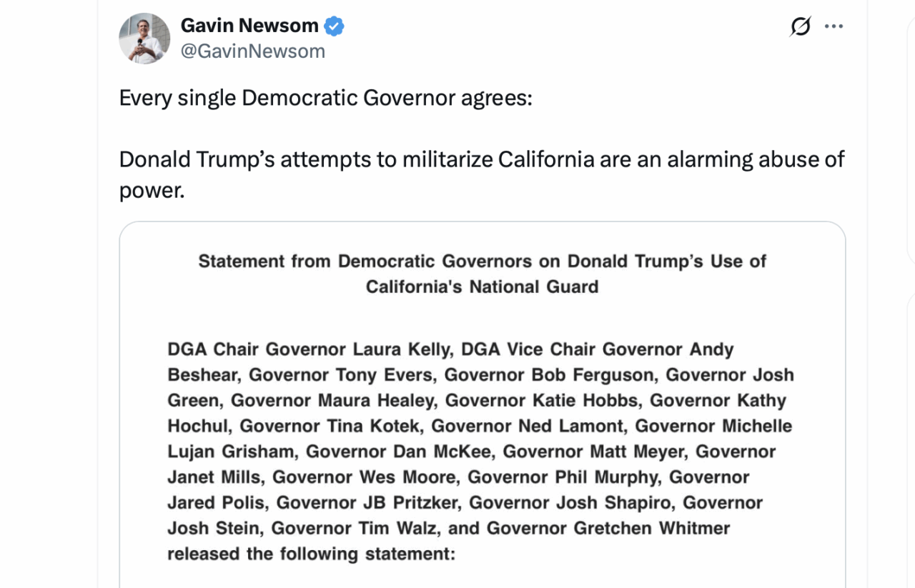Viewport: 915px width, 588px height.
Task: Click the "Every single Democratic Governor agrees" text
Action: pyautogui.click(x=325, y=98)
